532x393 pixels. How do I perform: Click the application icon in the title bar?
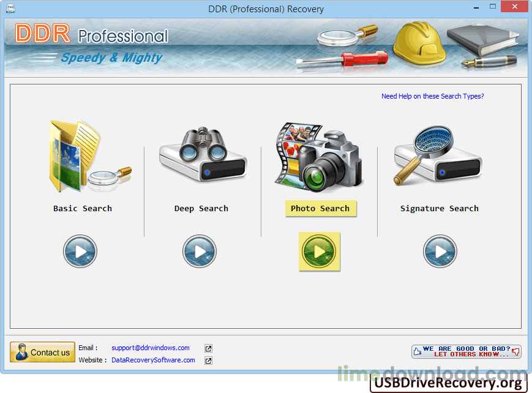click(x=9, y=9)
